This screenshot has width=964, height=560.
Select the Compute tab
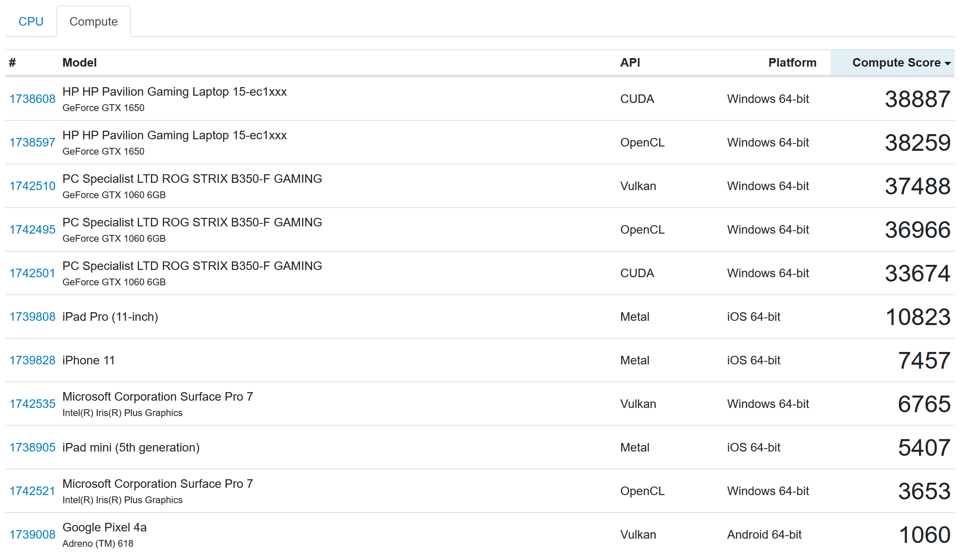click(94, 21)
